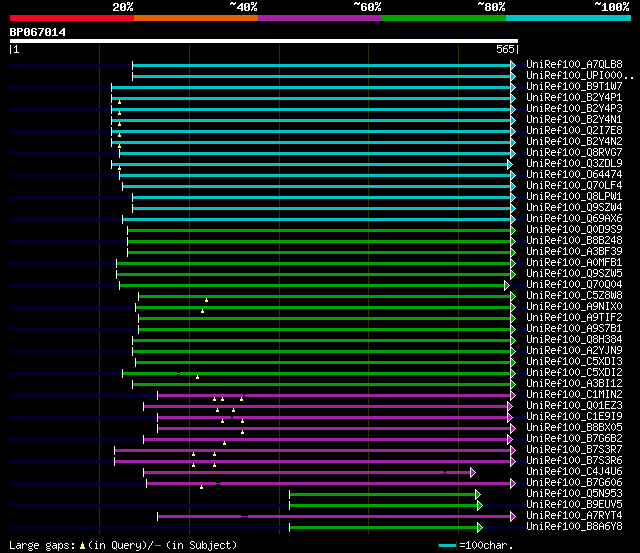Click the UniRef100_A9TIF2 identifier

pyautogui.click(x=574, y=318)
